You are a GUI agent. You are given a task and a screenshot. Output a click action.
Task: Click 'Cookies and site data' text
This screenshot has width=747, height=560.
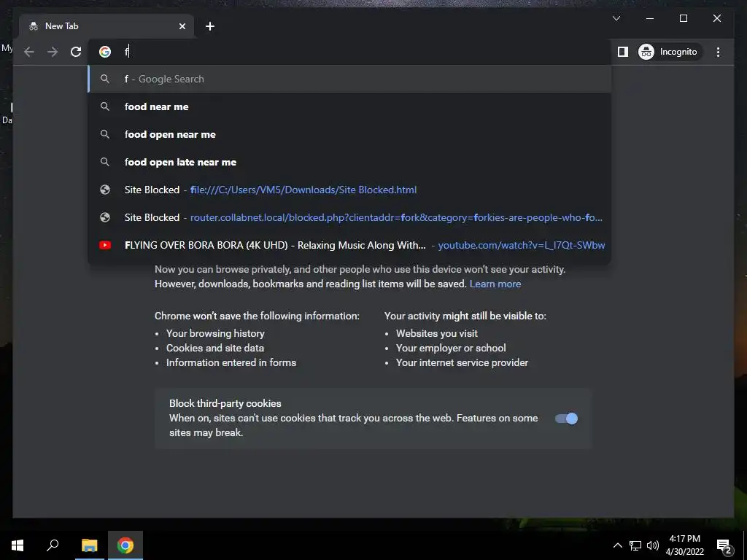[215, 348]
